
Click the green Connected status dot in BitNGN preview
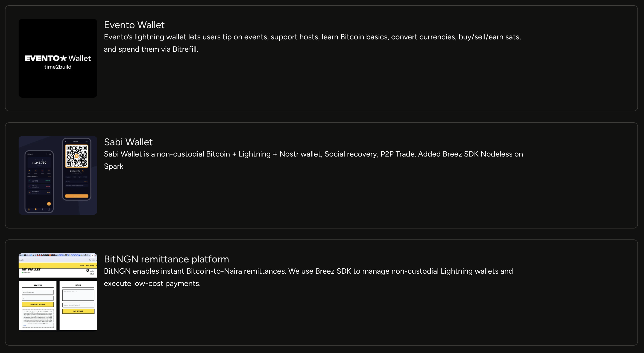[x=22, y=273]
